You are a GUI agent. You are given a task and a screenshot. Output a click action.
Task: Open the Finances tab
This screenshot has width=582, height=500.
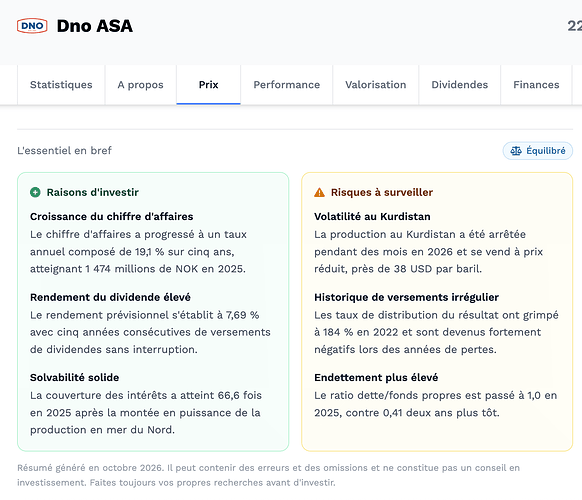536,85
